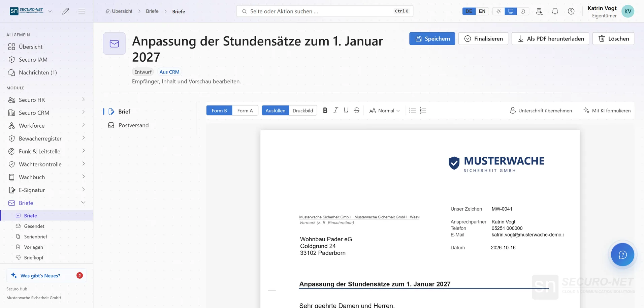Switch language to DE
The image size is (644, 308).
[469, 11]
